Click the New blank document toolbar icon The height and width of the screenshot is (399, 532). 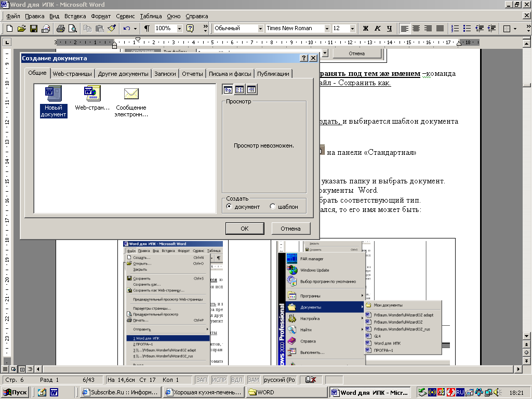(x=9, y=29)
